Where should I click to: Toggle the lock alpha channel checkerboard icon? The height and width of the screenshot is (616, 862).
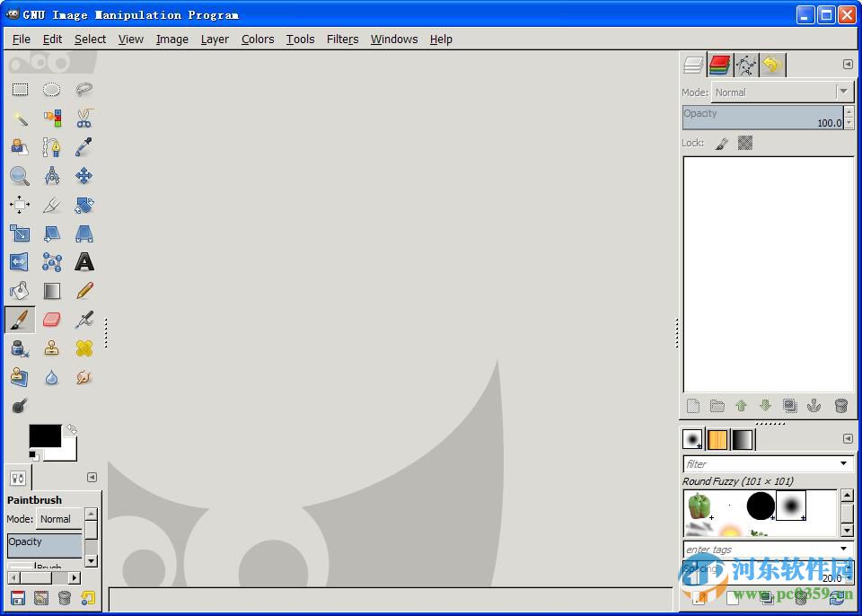(x=745, y=143)
